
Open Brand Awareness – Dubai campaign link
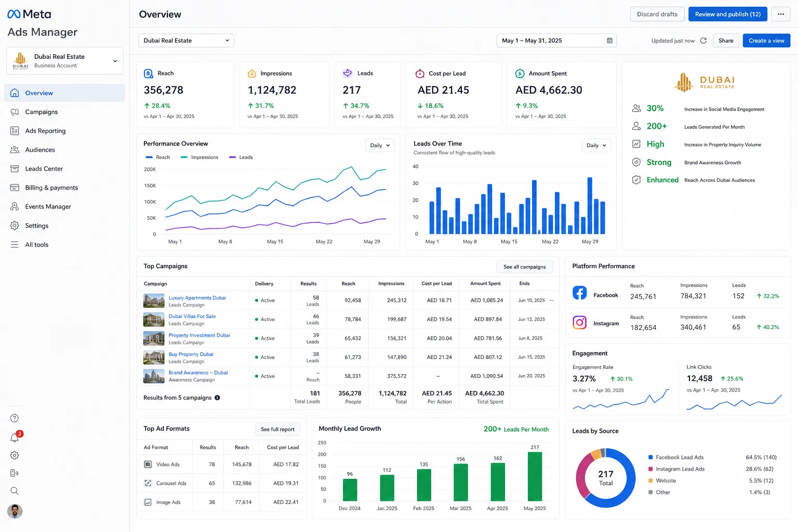198,373
